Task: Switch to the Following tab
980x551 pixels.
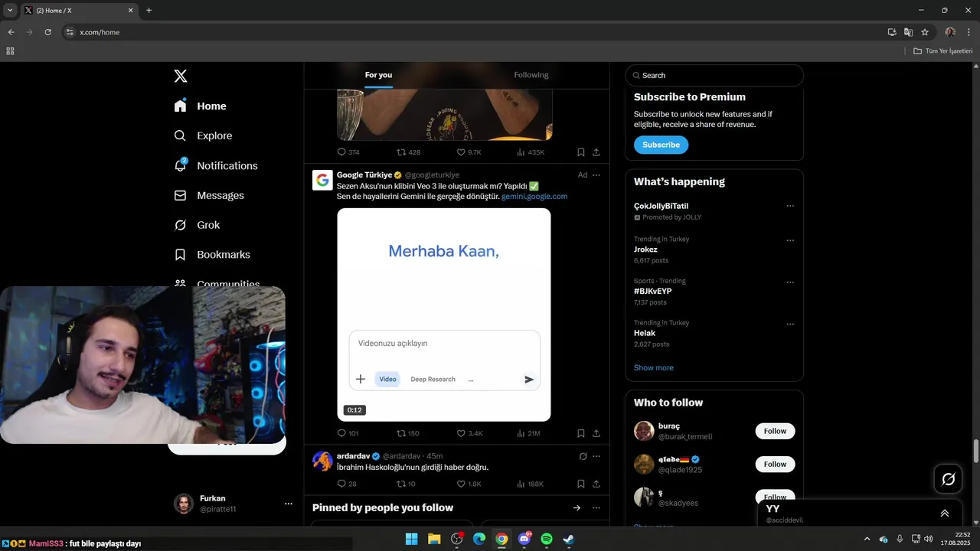Action: click(531, 75)
